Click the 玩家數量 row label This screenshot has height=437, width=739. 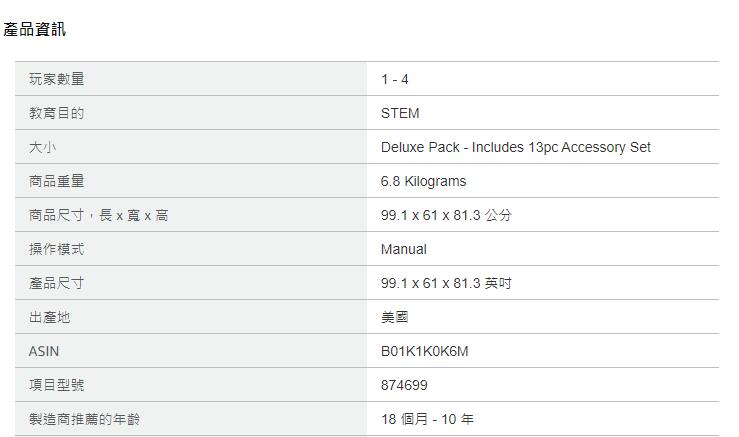(57, 79)
